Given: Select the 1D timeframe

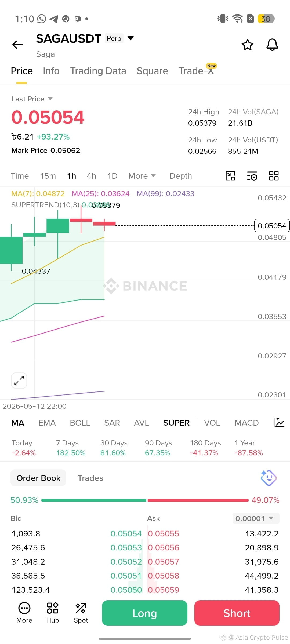Looking at the screenshot, I should 112,176.
